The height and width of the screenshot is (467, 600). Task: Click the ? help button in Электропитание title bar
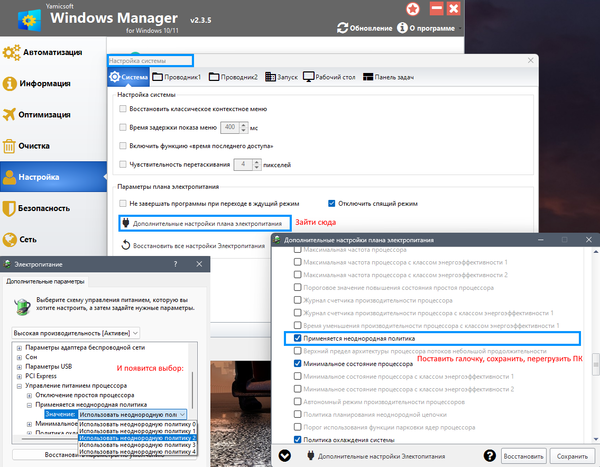pyautogui.click(x=175, y=264)
